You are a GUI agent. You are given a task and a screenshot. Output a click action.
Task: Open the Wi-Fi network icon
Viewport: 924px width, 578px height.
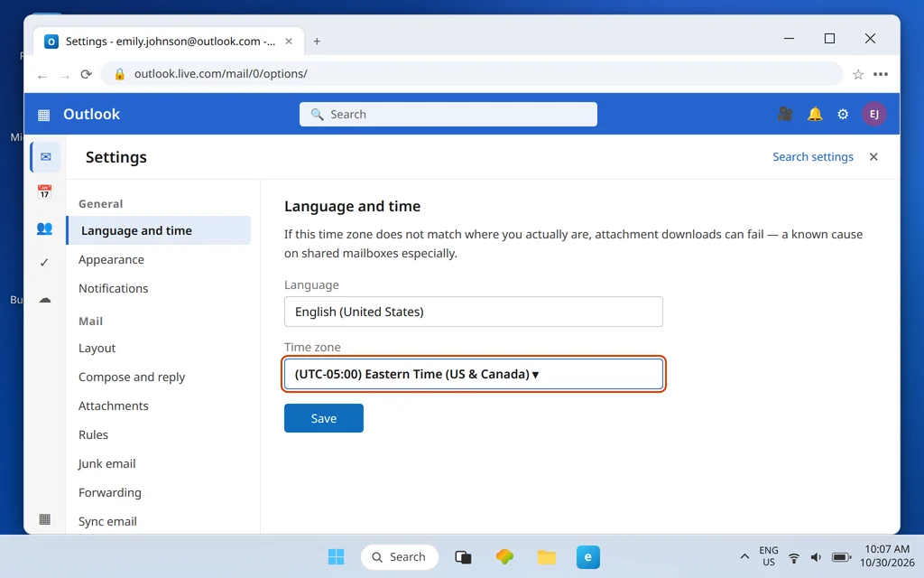pyautogui.click(x=794, y=557)
